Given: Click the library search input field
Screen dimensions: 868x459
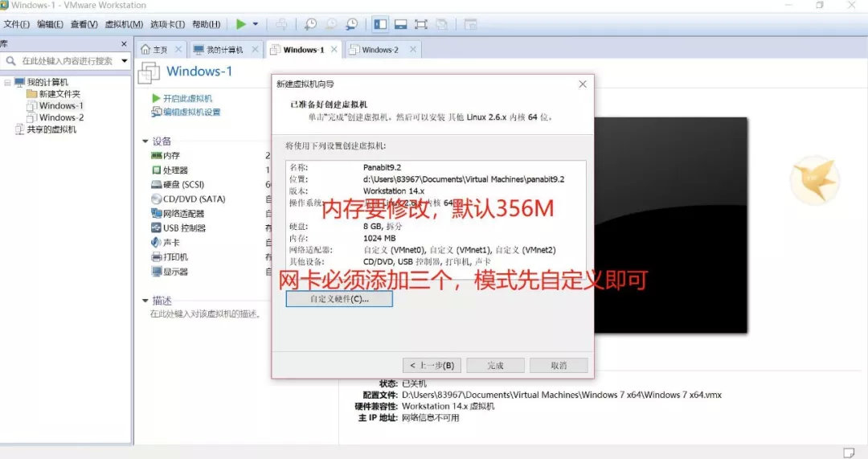Looking at the screenshot, I should pos(67,61).
